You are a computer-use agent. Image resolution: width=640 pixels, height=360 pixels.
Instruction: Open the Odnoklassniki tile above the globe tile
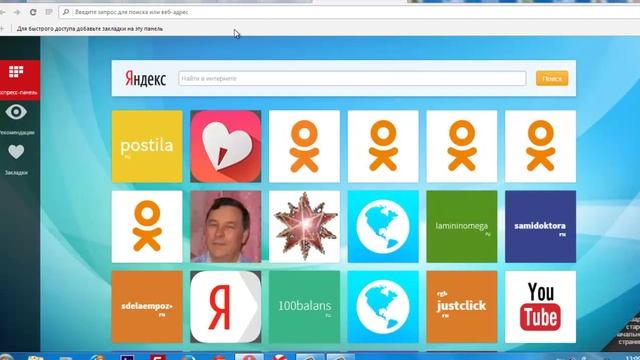pyautogui.click(x=383, y=146)
